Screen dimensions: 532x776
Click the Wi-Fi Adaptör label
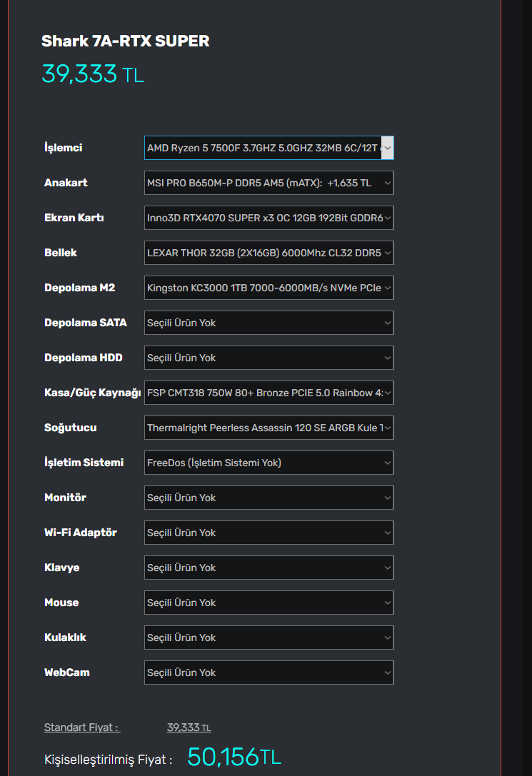click(81, 533)
